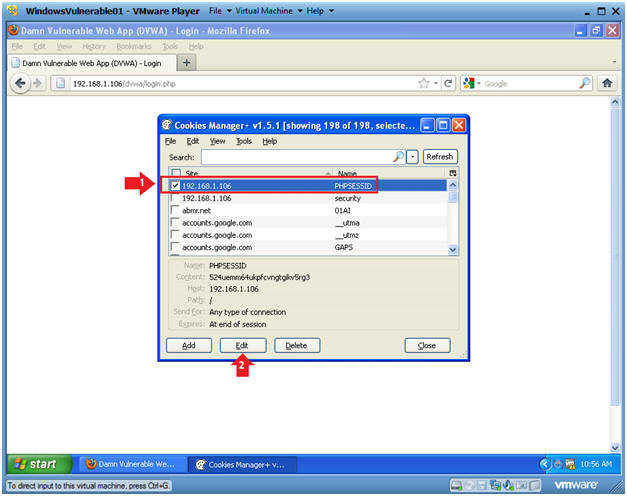Viewport: 627px width, 496px height.
Task: Open Cookies Manager Tools menu
Action: coord(244,141)
